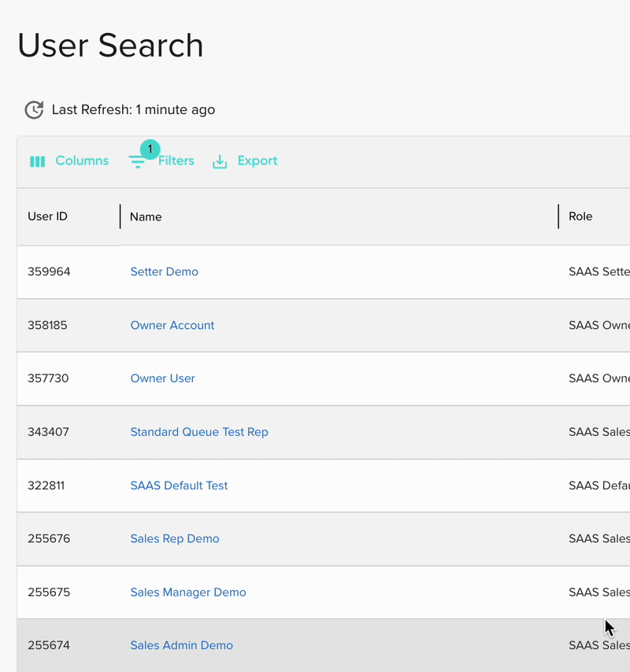Open the Sales Rep Demo link
Viewport: 630px width, 672px height.
[x=174, y=539]
